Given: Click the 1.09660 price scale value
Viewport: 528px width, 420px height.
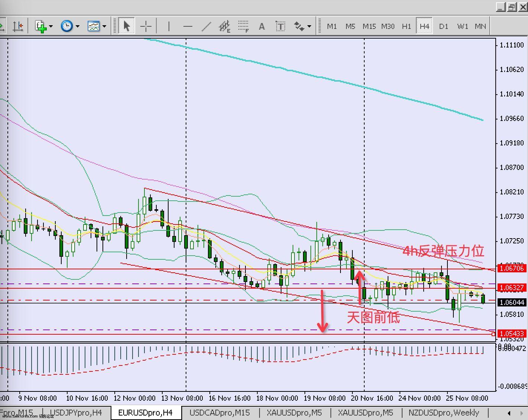Looking at the screenshot, I should 512,118.
